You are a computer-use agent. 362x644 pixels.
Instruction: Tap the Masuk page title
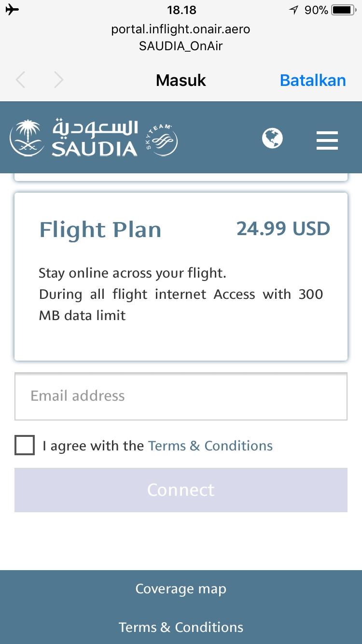181,80
